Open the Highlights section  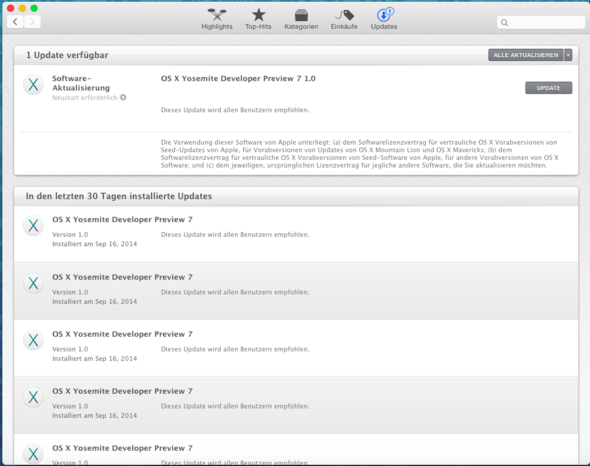pos(217,19)
